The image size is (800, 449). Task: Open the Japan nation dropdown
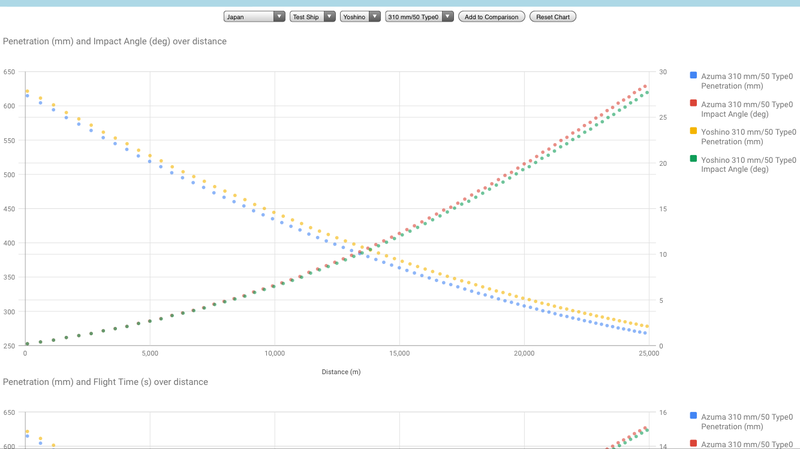254,17
